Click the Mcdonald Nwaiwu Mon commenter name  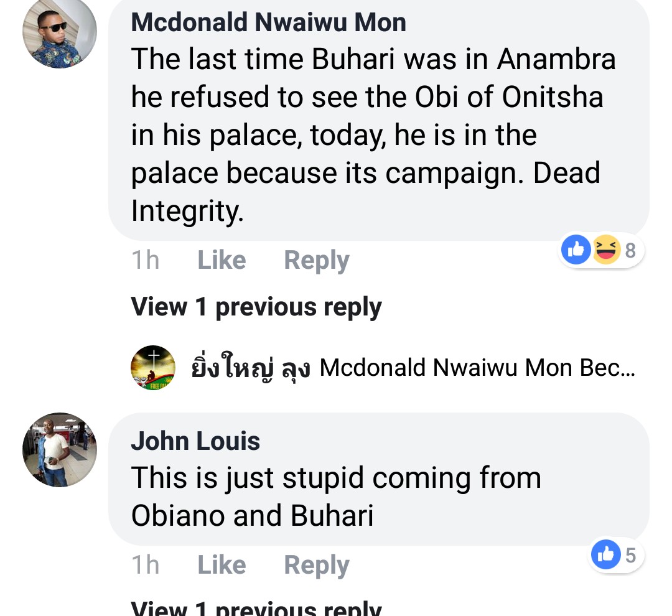point(268,23)
